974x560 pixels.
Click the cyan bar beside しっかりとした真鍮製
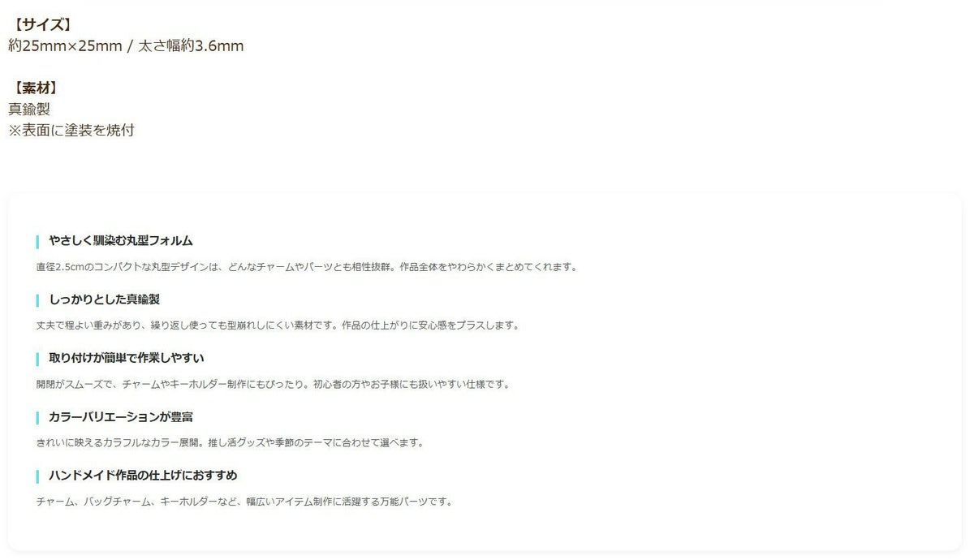pos(37,300)
